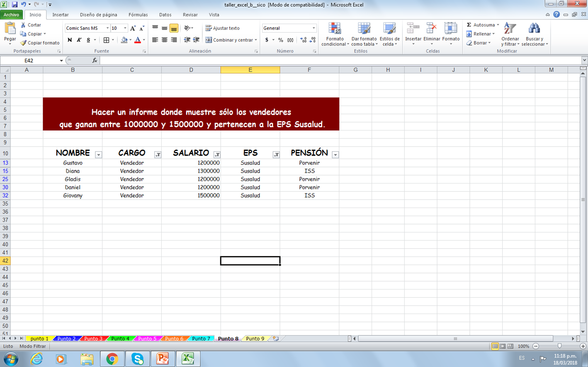Image resolution: width=588 pixels, height=367 pixels.
Task: Increase font size with the large A icon
Action: pyautogui.click(x=133, y=28)
